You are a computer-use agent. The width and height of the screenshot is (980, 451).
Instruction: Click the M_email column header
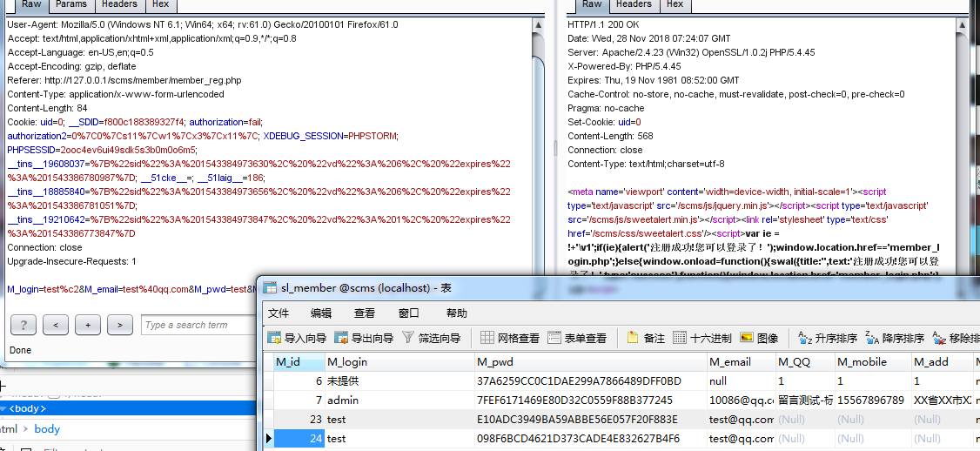tap(742, 361)
